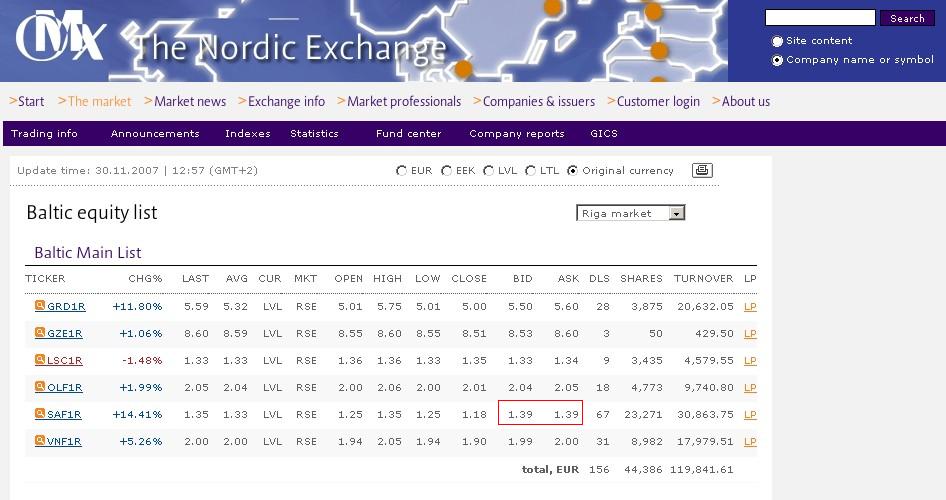Click the magnifier icon beside SAF1R ticker
This screenshot has width=946, height=500.
(40, 414)
